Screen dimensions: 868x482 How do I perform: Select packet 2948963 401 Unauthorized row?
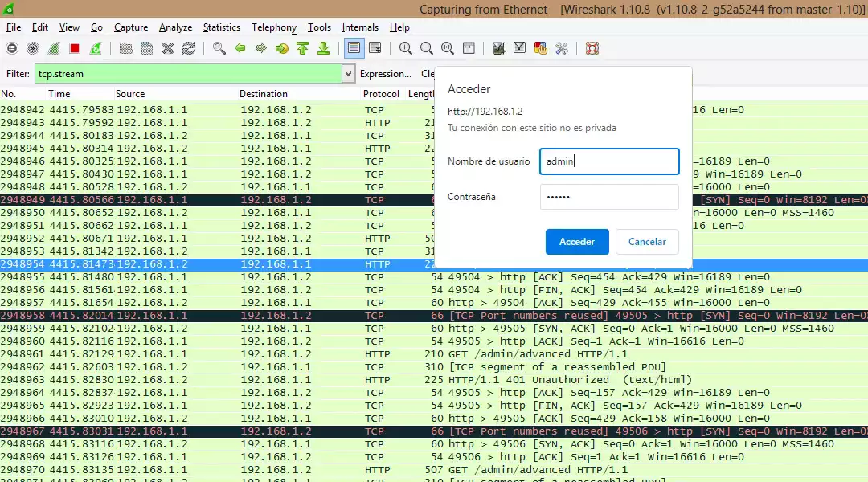click(434, 380)
